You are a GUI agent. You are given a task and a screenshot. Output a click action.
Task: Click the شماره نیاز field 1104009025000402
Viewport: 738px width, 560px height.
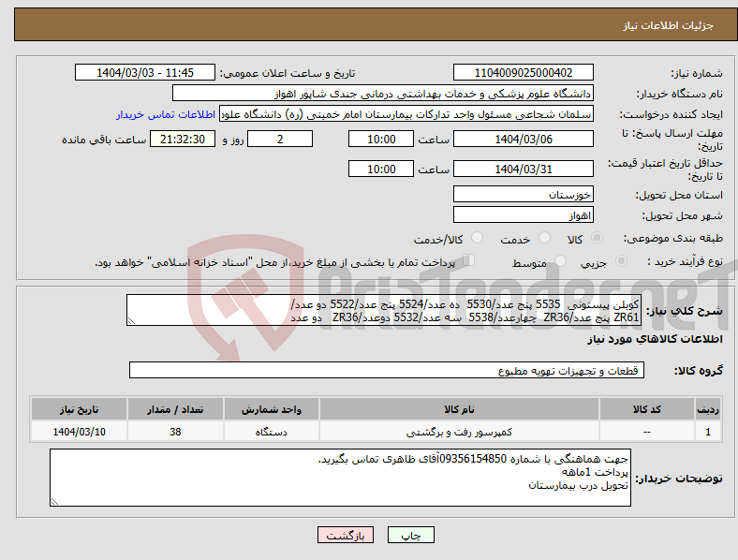coord(523,72)
